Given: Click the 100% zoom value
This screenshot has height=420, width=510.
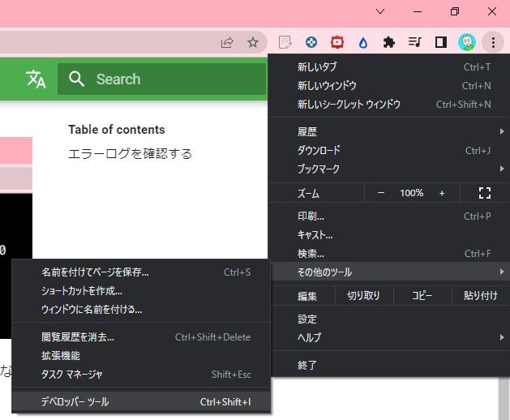Looking at the screenshot, I should pos(411,193).
